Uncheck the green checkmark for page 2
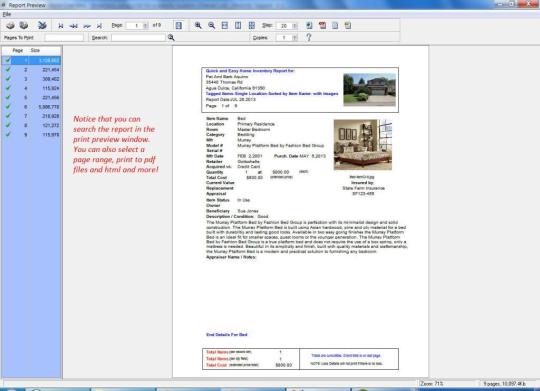The image size is (540, 391). point(8,70)
